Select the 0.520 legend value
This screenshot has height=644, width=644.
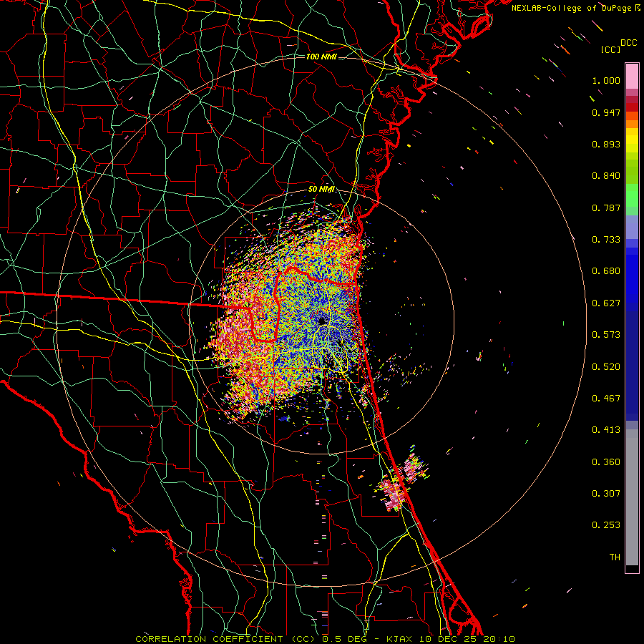pyautogui.click(x=606, y=367)
